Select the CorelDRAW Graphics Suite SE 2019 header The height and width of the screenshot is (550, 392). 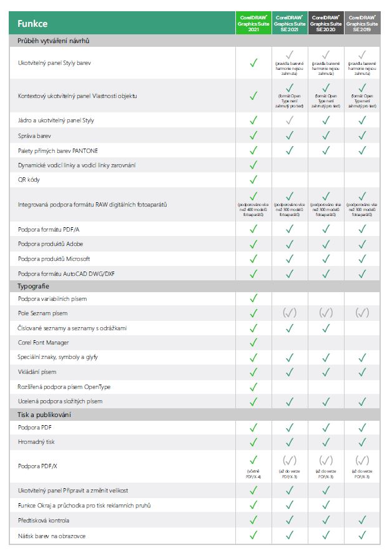click(362, 23)
